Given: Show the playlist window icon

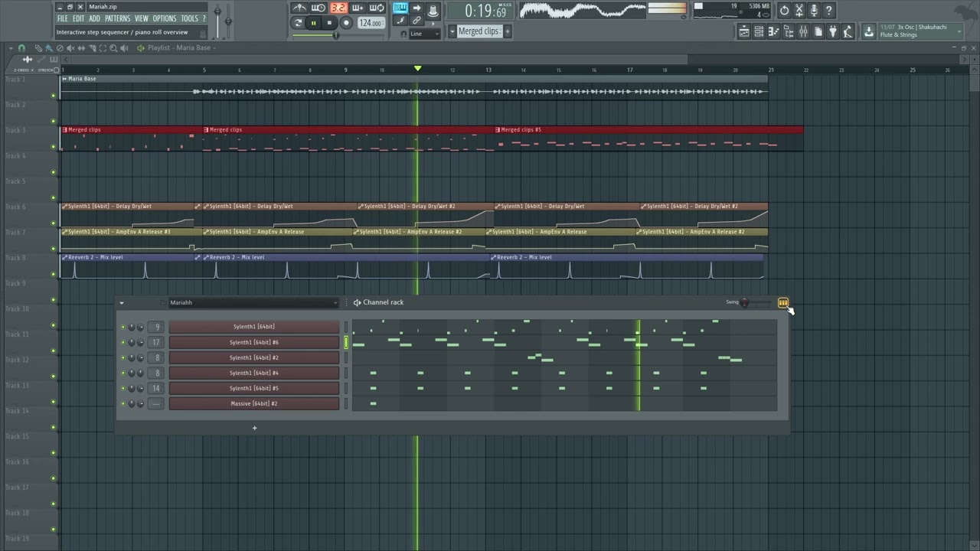Looking at the screenshot, I should pos(744,31).
